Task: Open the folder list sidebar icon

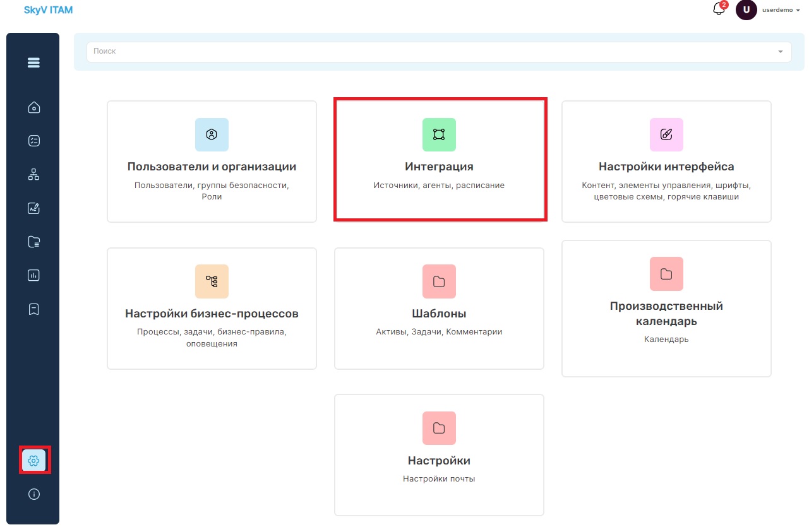Action: [34, 241]
